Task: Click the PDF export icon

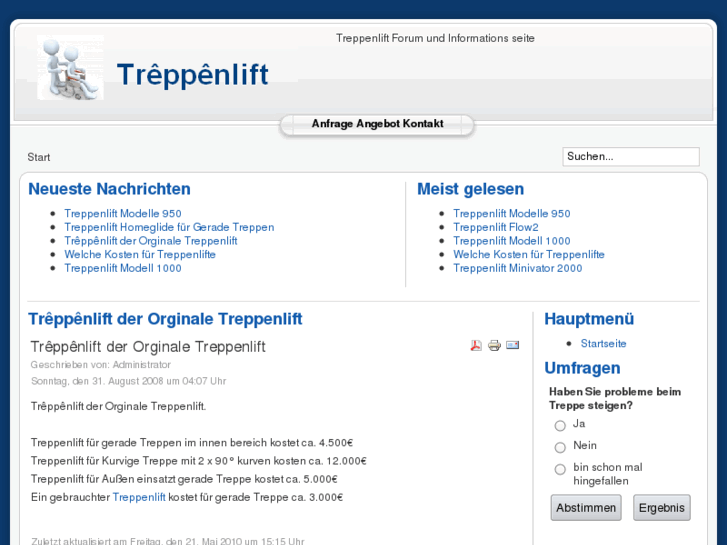Action: (x=476, y=346)
